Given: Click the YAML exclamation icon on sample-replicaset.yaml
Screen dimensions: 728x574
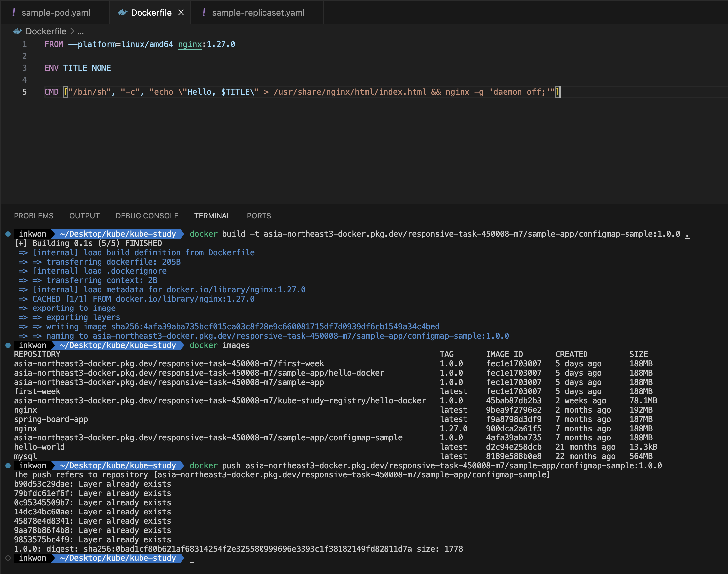Looking at the screenshot, I should coord(204,13).
